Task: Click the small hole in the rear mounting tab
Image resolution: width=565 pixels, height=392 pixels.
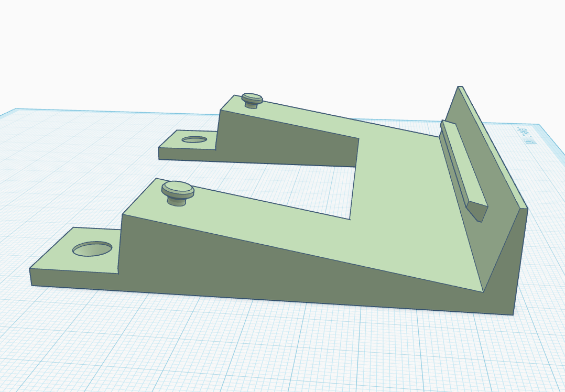Action: pos(194,139)
